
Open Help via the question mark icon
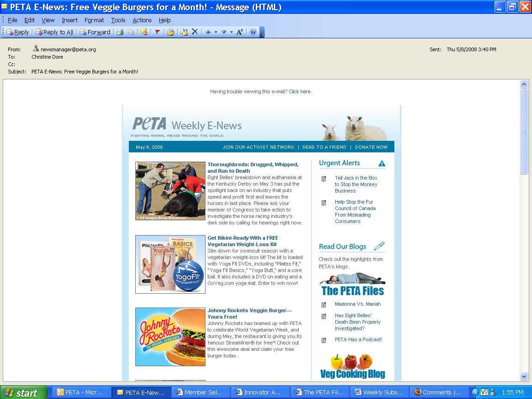(253, 32)
